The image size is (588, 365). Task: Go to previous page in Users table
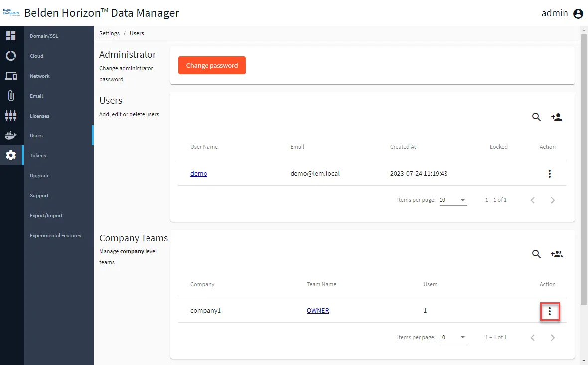[x=533, y=200]
